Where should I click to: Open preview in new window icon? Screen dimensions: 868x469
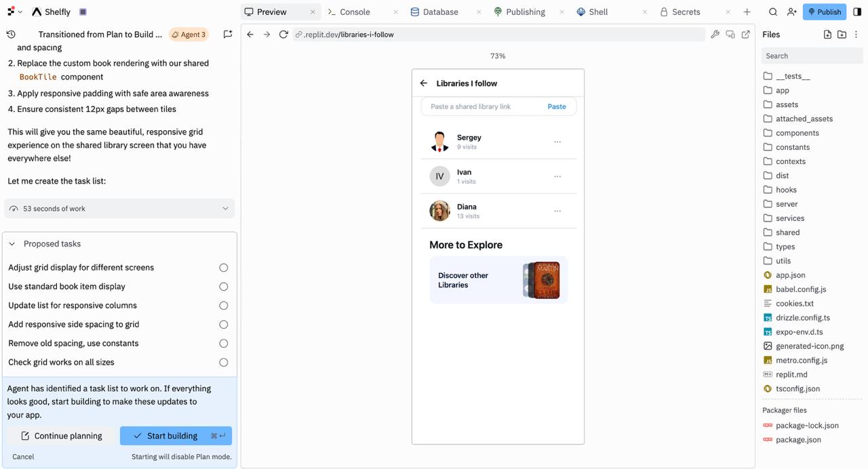[746, 35]
